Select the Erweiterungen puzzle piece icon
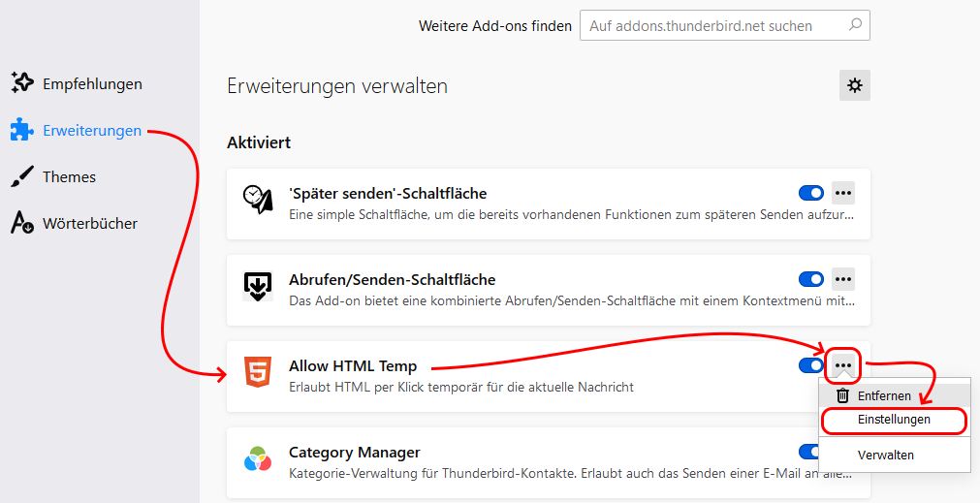This screenshot has height=503, width=980. (x=22, y=130)
